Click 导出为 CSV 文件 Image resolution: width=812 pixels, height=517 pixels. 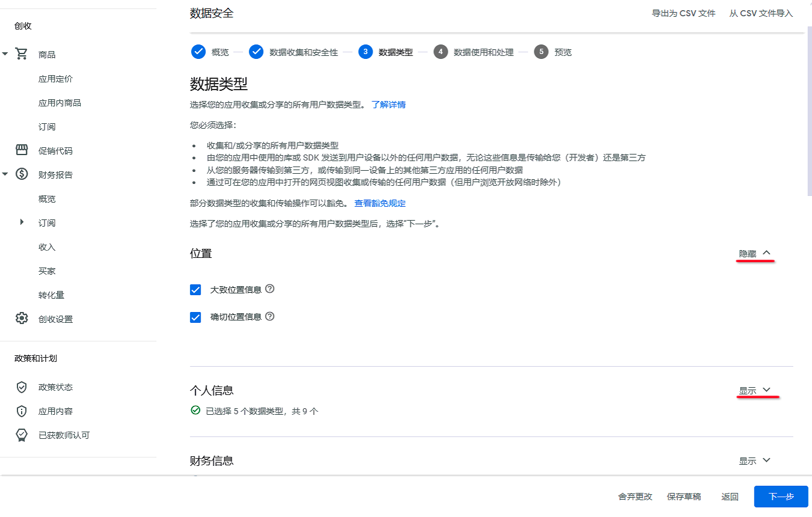point(683,13)
